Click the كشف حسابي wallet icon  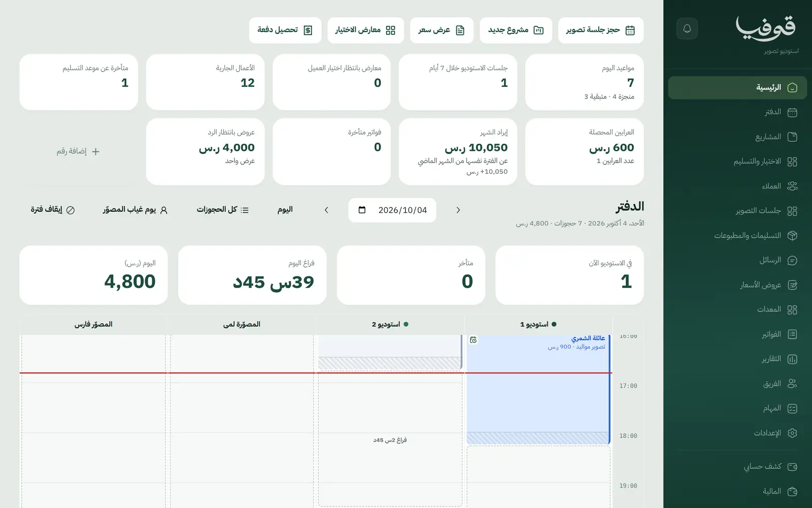pos(792,466)
